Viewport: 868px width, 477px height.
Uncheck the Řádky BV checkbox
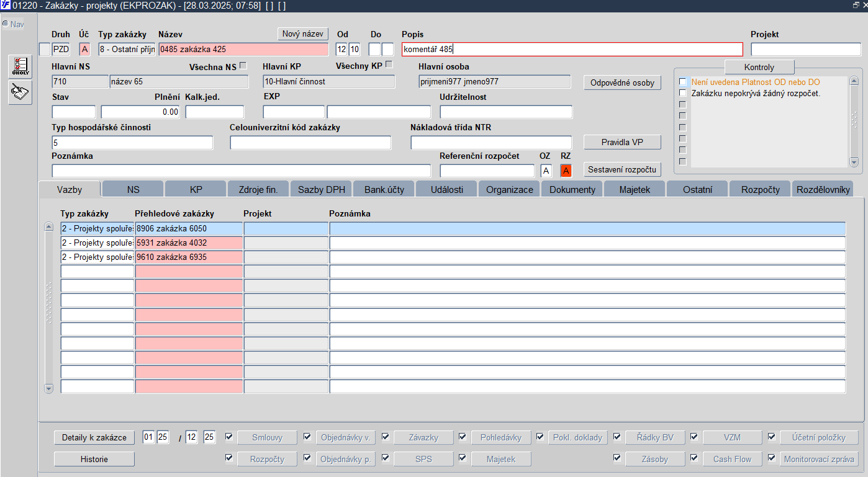click(x=617, y=437)
